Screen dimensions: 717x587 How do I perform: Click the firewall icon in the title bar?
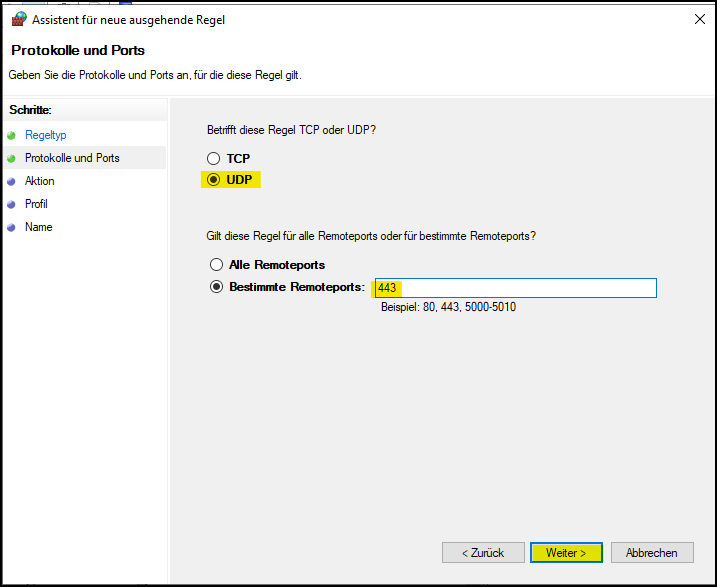click(18, 19)
